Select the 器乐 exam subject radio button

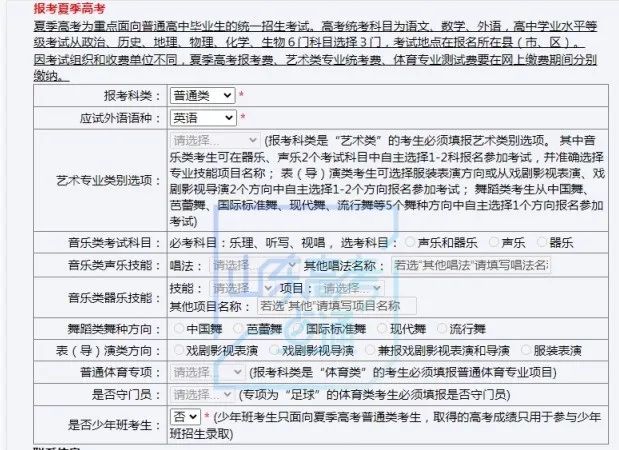click(543, 242)
